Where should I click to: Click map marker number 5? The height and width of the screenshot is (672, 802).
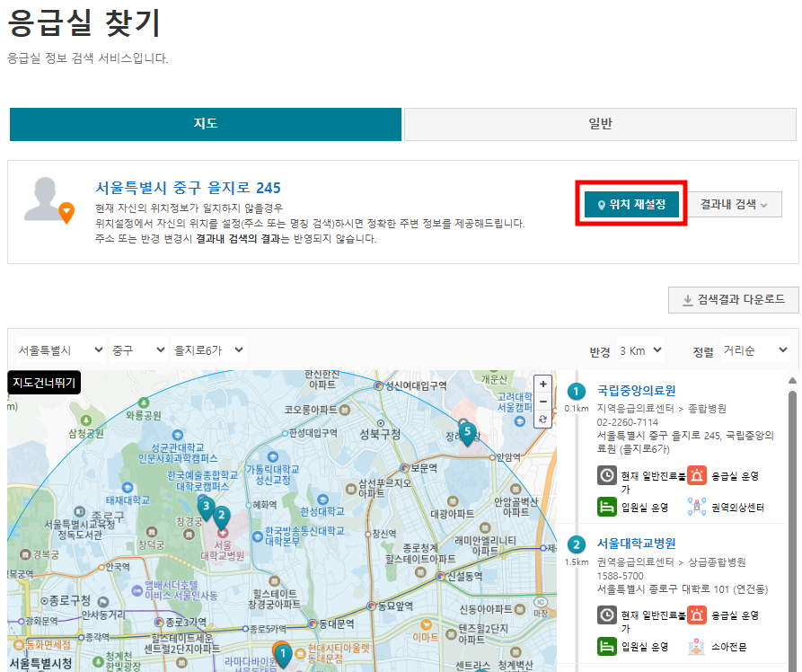pos(467,434)
